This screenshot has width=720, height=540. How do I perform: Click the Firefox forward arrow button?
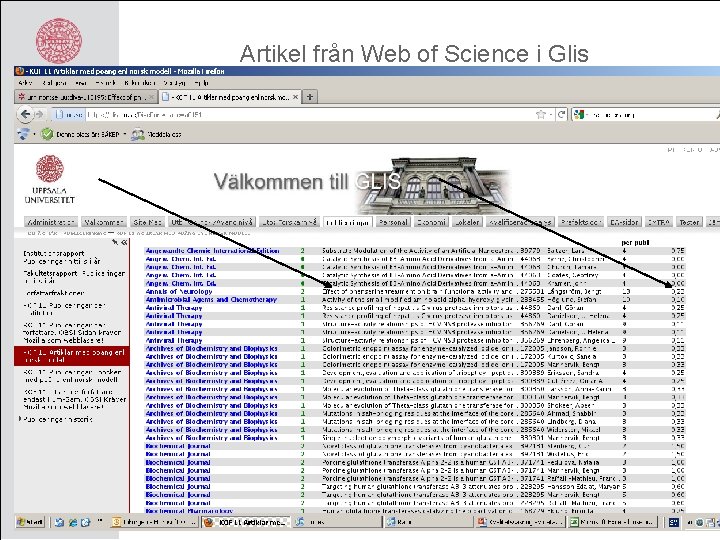(x=39, y=114)
